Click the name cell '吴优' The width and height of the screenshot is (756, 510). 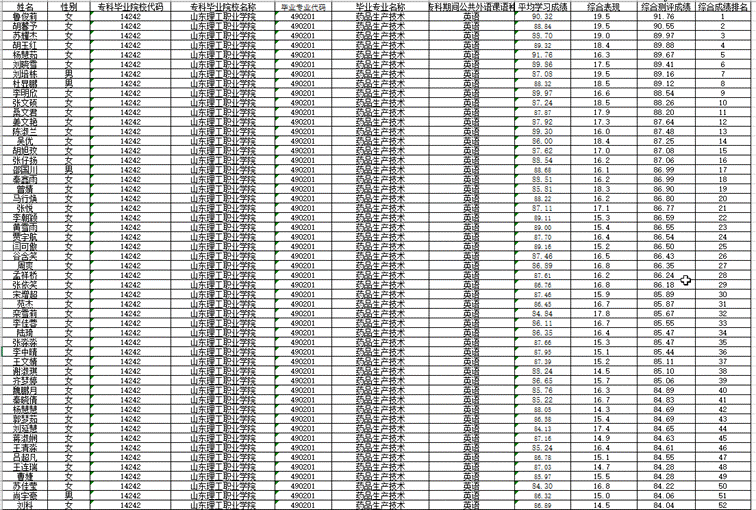pyautogui.click(x=25, y=141)
